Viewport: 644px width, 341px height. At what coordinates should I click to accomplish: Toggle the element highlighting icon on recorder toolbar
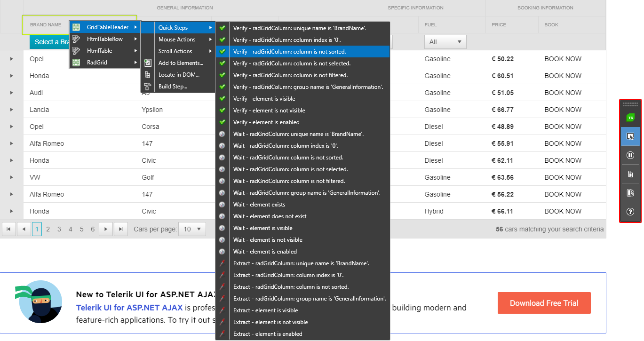coord(630,136)
